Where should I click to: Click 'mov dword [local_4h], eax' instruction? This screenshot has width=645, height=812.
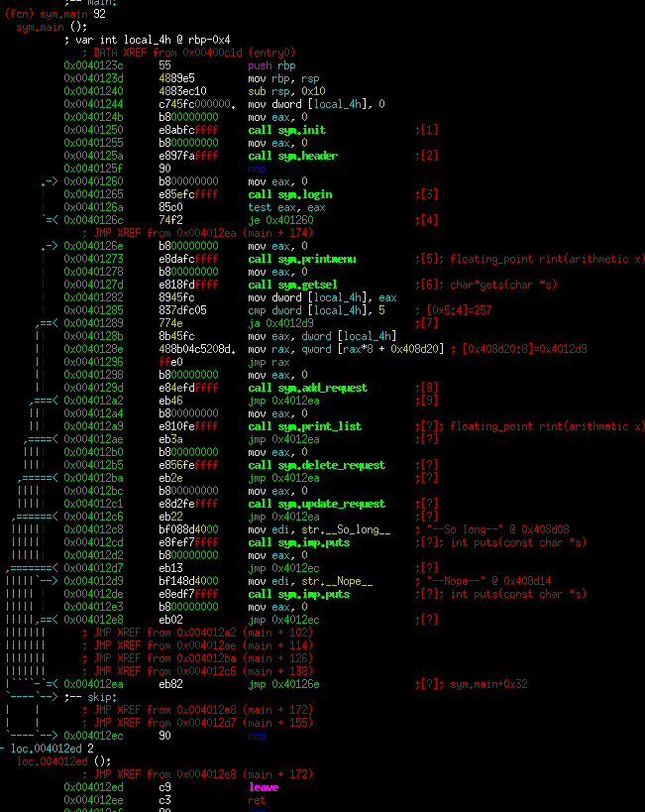(x=323, y=297)
